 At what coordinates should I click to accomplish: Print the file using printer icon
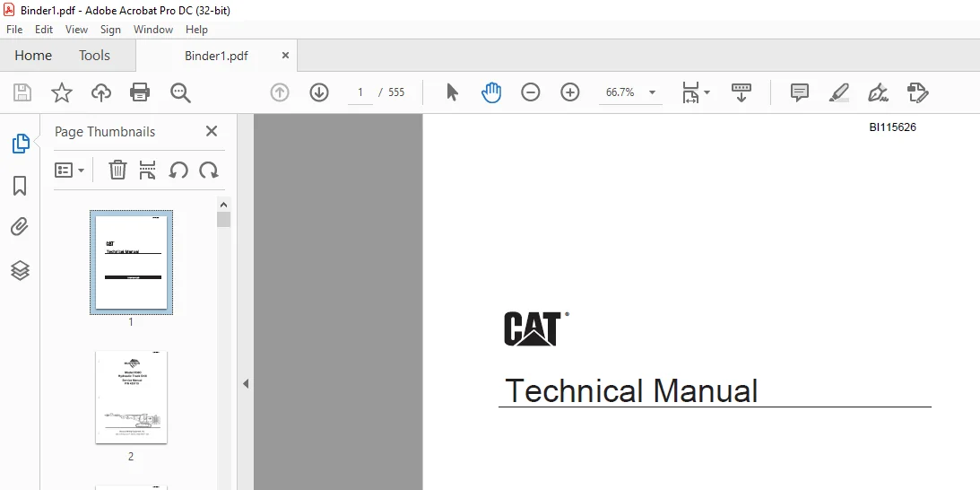click(x=139, y=92)
